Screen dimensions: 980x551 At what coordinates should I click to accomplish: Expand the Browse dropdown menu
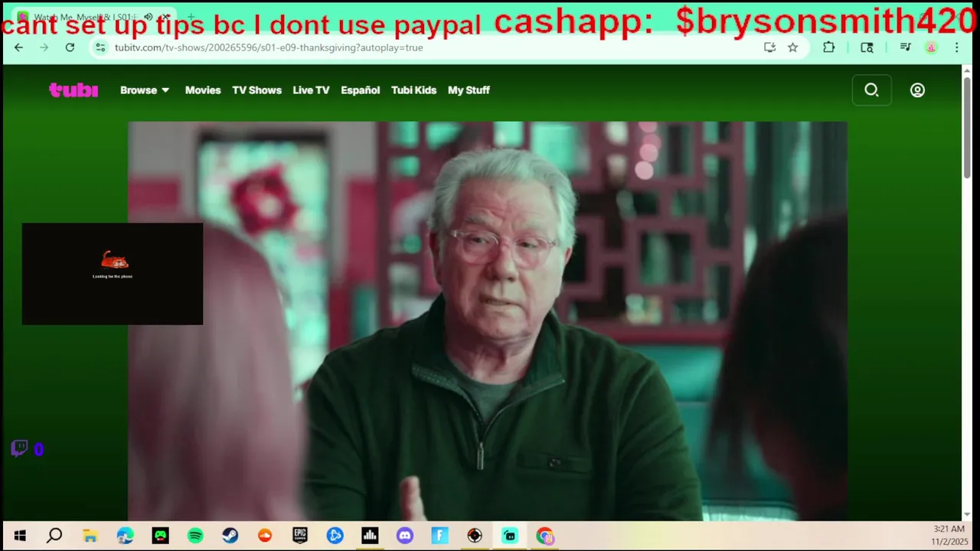tap(145, 90)
